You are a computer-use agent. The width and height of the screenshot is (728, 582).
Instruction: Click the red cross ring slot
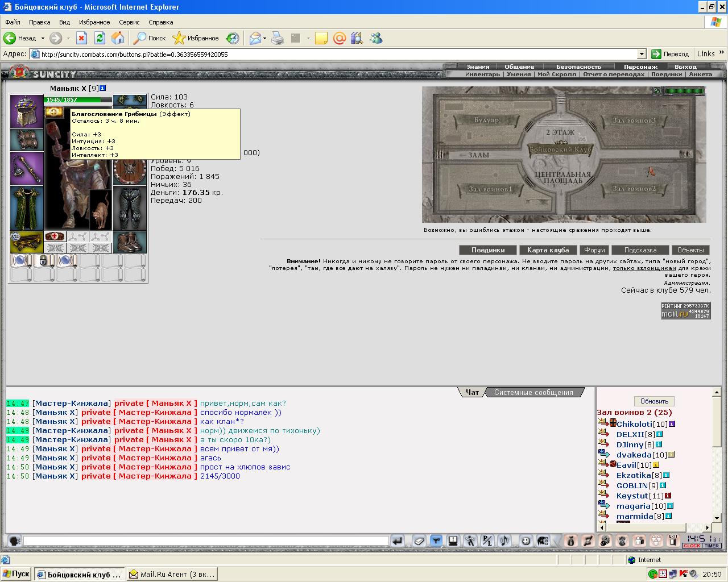55,236
